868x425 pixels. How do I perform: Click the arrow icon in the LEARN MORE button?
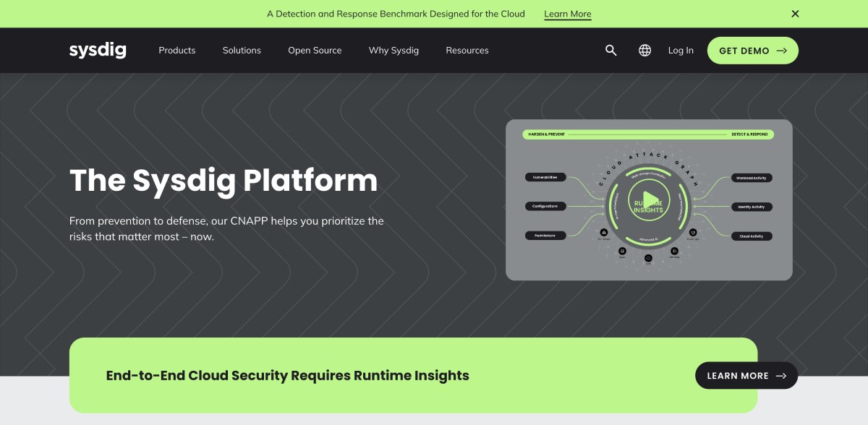(781, 375)
